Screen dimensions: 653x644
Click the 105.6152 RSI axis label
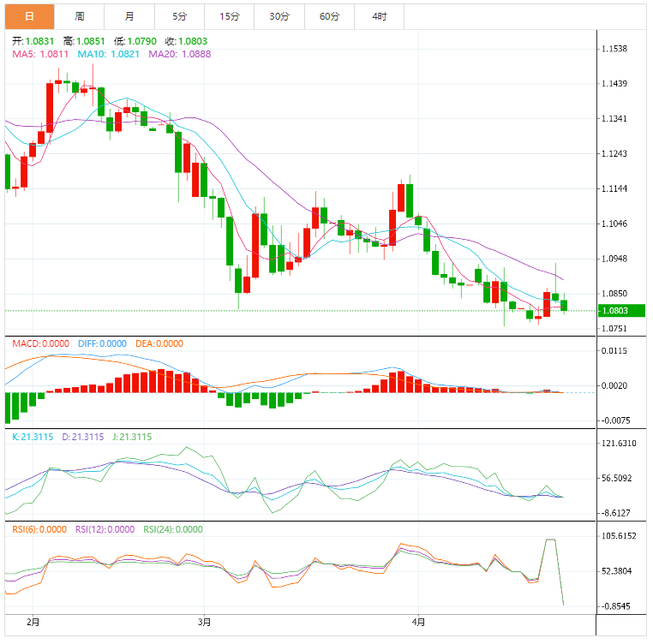[x=619, y=536]
